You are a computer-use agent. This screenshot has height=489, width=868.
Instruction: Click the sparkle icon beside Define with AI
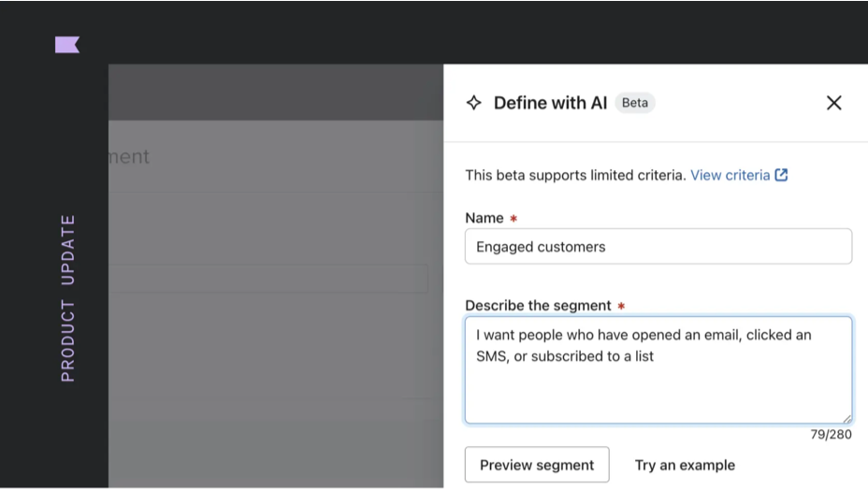474,103
